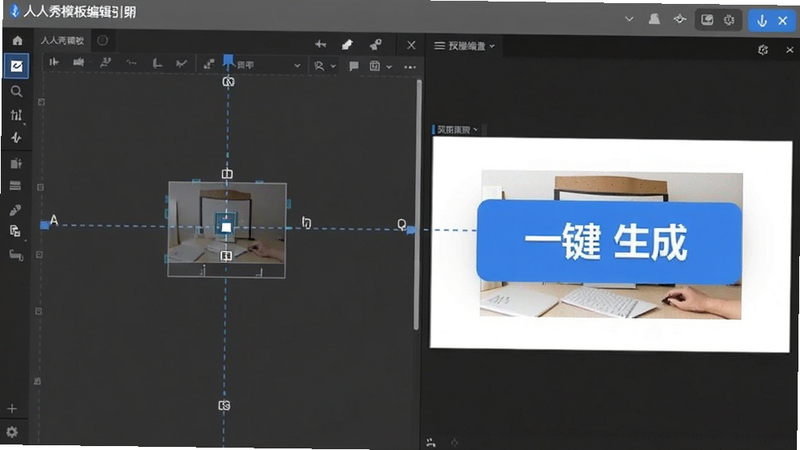
Task: Click the align-bars icon in the editor toolbar
Action: tap(54, 62)
